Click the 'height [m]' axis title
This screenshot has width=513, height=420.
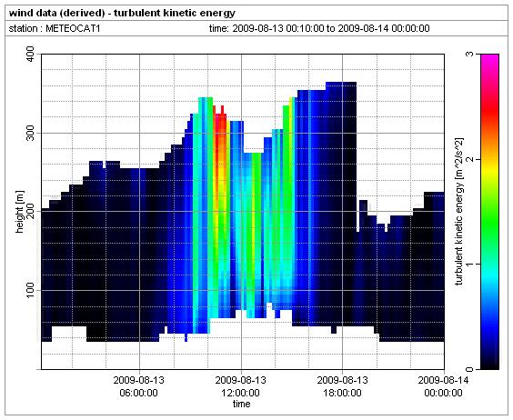pos(20,212)
